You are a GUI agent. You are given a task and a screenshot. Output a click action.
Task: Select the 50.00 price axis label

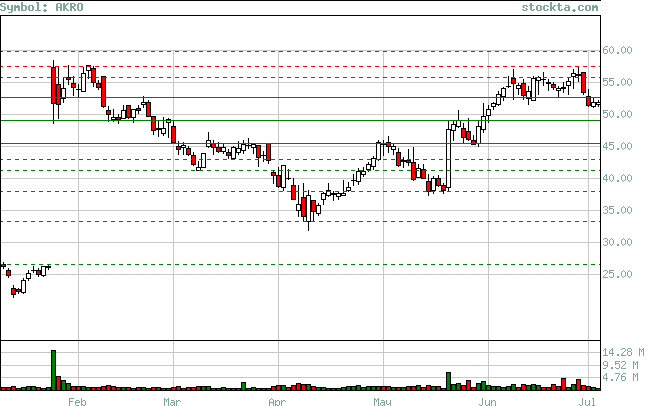pyautogui.click(x=617, y=114)
